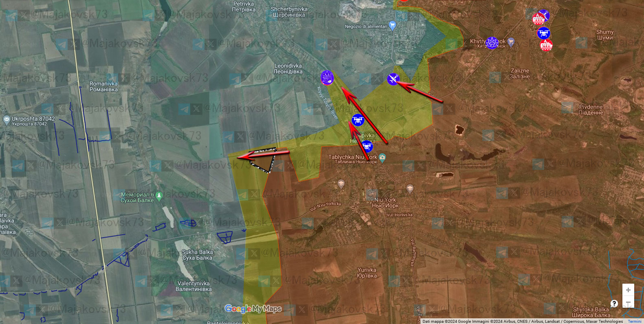Zoom in with the plus button

(628, 290)
